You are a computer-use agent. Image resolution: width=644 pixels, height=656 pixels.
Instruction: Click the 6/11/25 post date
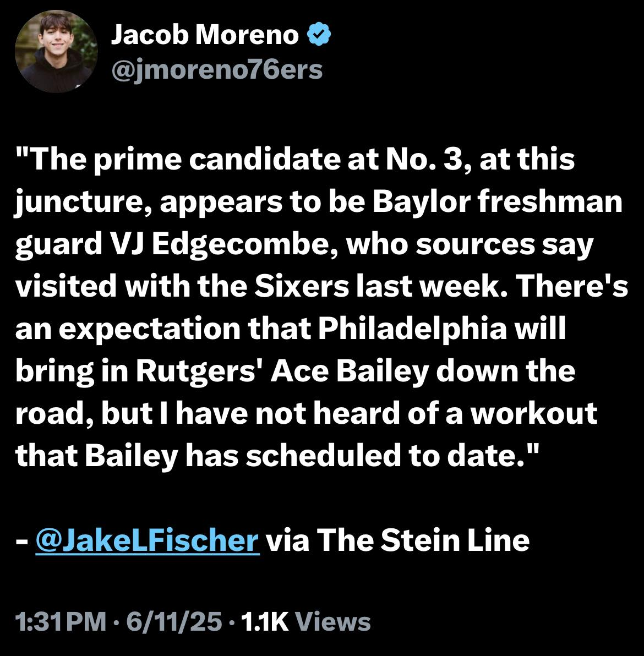coord(174,622)
